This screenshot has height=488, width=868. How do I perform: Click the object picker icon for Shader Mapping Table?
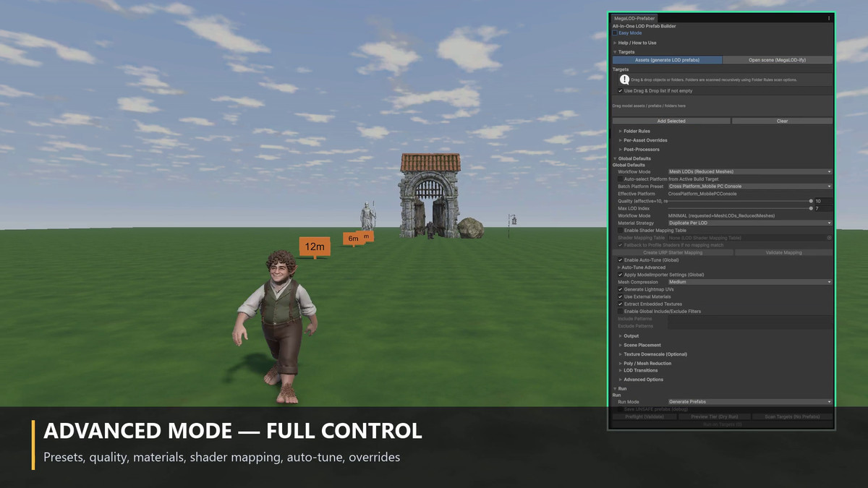[829, 238]
